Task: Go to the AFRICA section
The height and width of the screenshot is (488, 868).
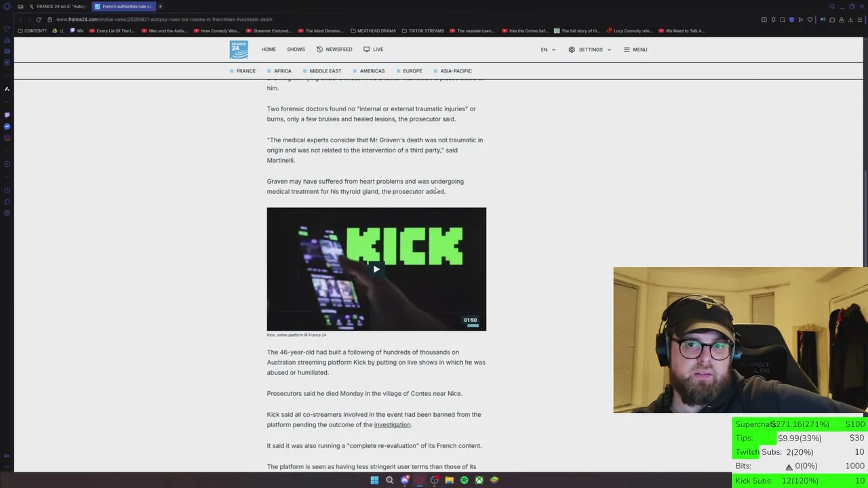Action: pos(279,71)
